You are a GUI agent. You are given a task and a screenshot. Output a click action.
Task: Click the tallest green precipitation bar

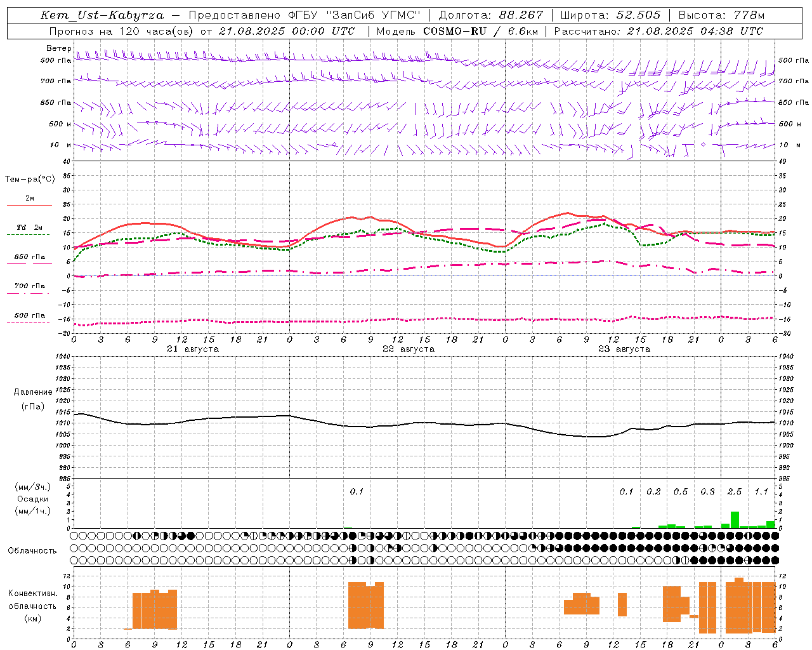(735, 520)
